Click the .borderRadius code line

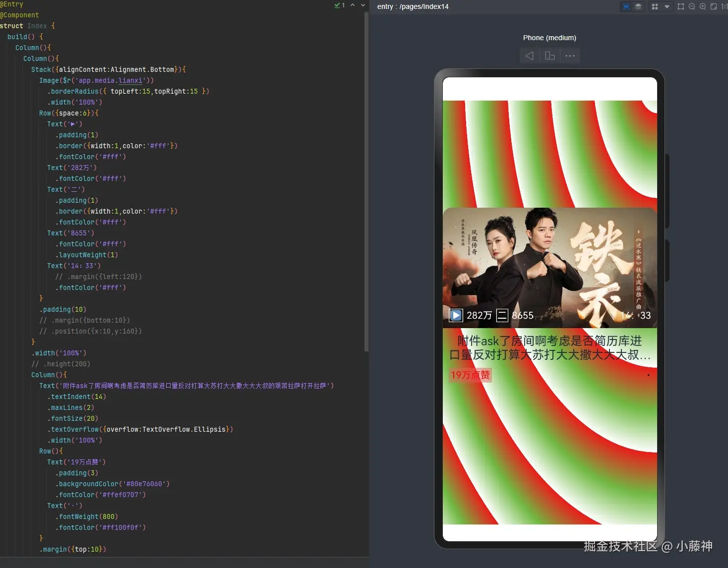(x=128, y=91)
